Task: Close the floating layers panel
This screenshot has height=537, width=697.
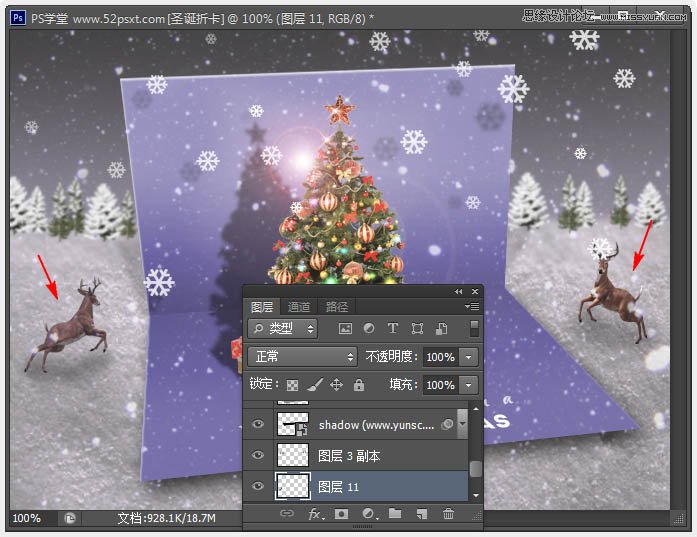Action: click(x=475, y=292)
